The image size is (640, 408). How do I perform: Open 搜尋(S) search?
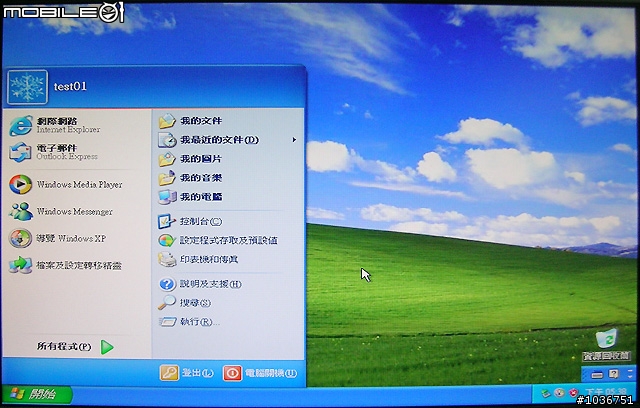click(x=184, y=302)
